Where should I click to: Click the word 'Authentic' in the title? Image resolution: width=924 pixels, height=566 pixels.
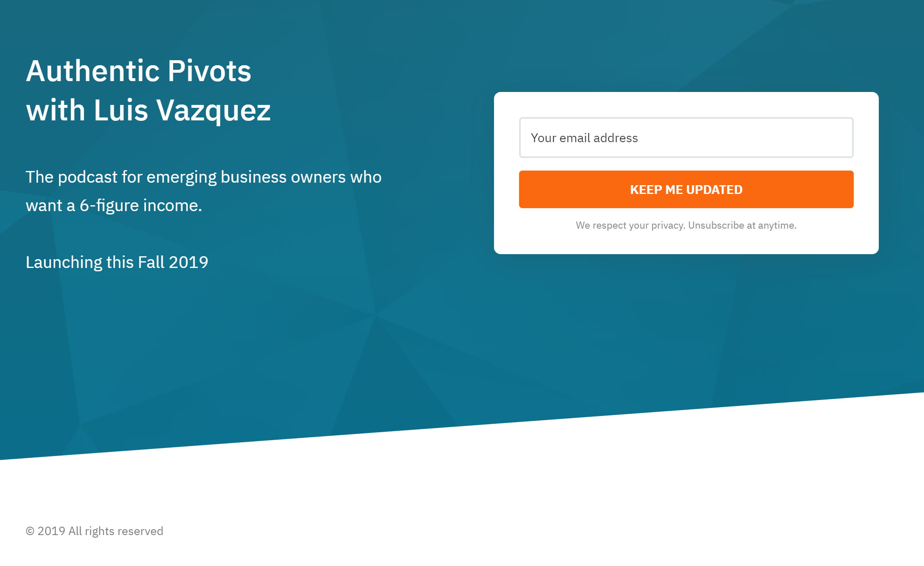[93, 71]
